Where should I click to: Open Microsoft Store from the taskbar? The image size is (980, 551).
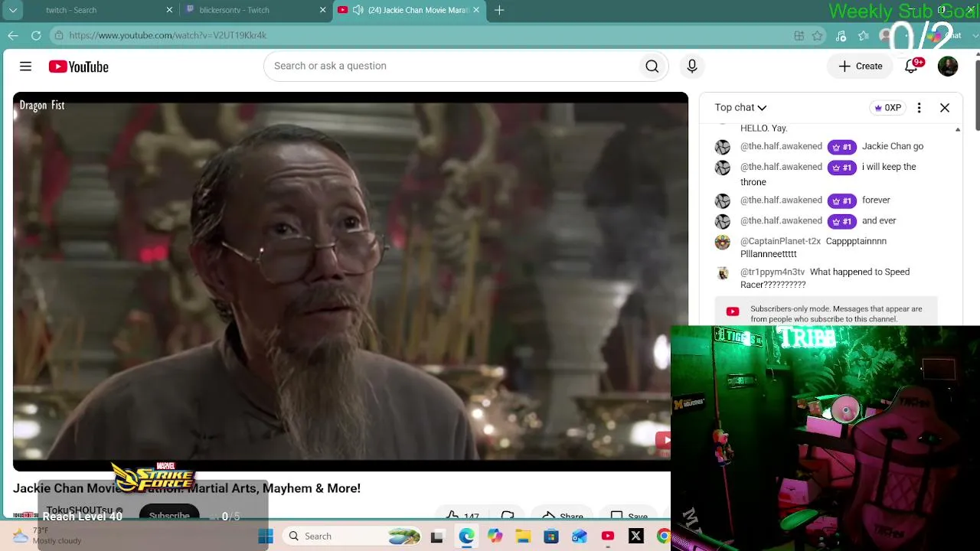551,536
